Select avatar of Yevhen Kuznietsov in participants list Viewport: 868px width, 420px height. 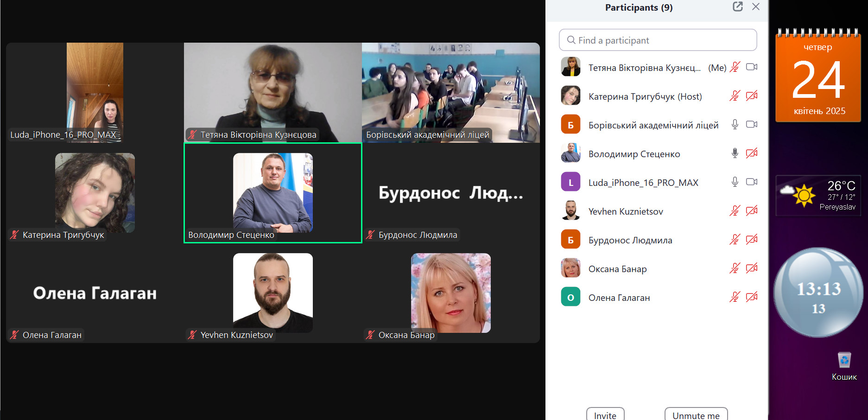[570, 210]
